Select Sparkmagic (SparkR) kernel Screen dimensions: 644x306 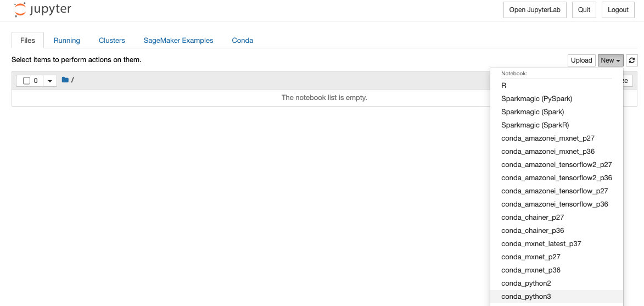pos(557,125)
